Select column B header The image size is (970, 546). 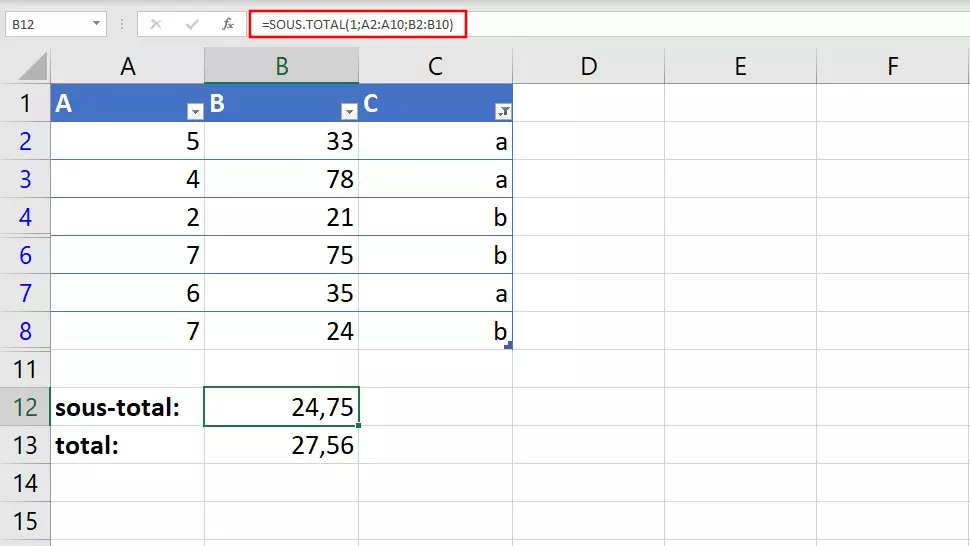click(281, 66)
